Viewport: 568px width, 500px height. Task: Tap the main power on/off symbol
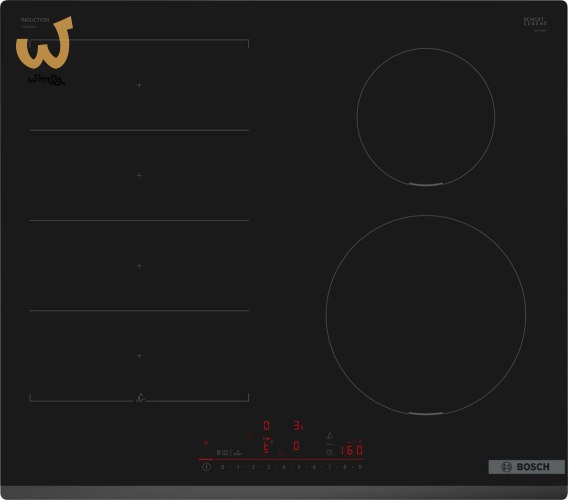[206, 467]
